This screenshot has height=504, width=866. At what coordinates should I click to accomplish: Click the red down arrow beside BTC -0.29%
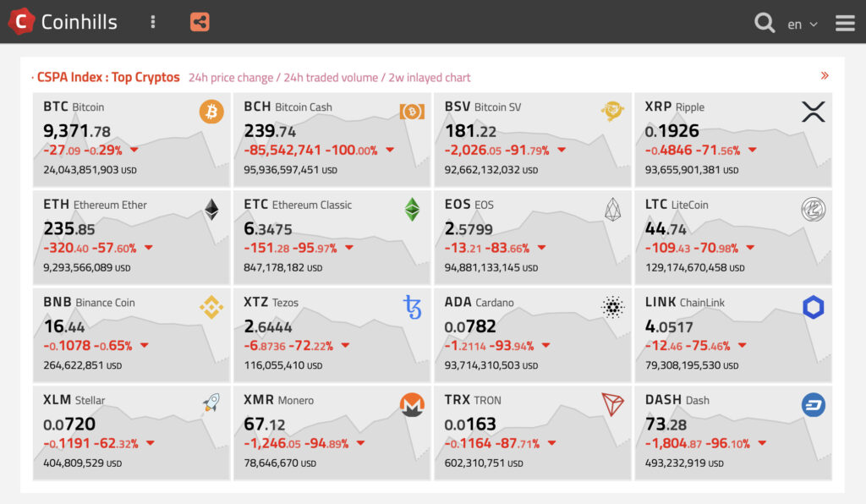pos(134,150)
